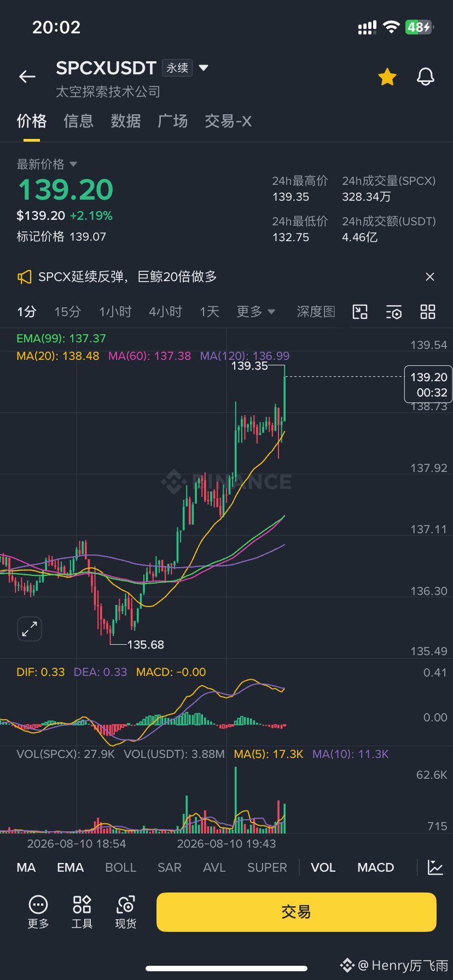Image resolution: width=453 pixels, height=980 pixels.
Task: Open the announcement megaphone icon
Action: 24,277
